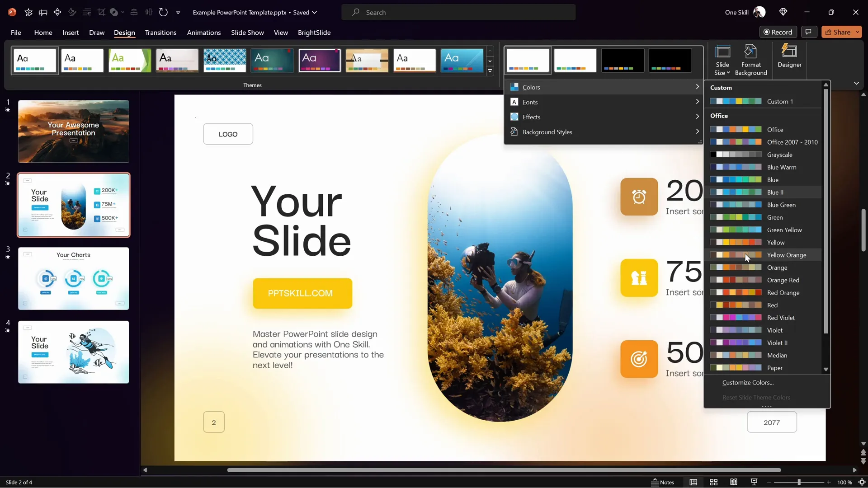This screenshot has width=868, height=488.
Task: Click the PPTSKILL.COM yellow button on slide
Action: click(x=302, y=293)
